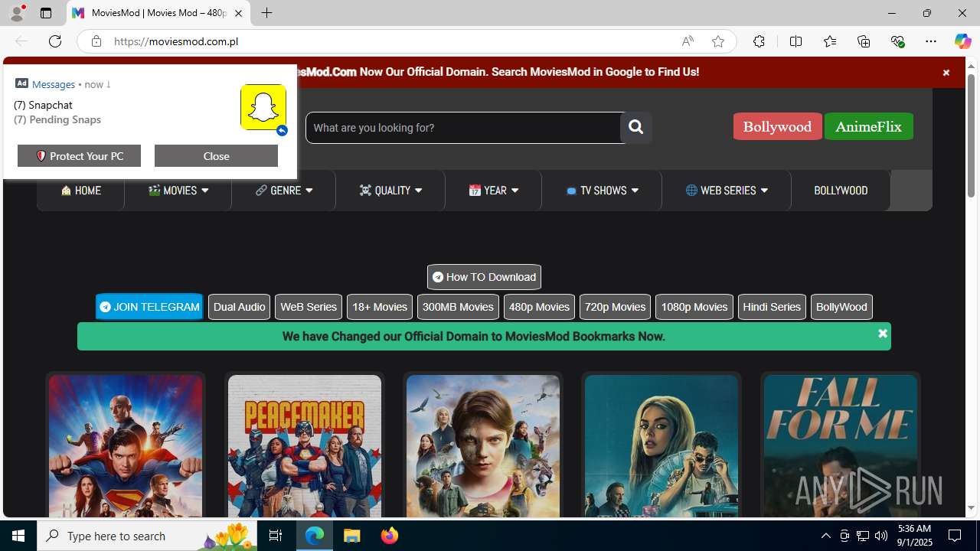Click the Snapchat ghost icon

(x=263, y=107)
